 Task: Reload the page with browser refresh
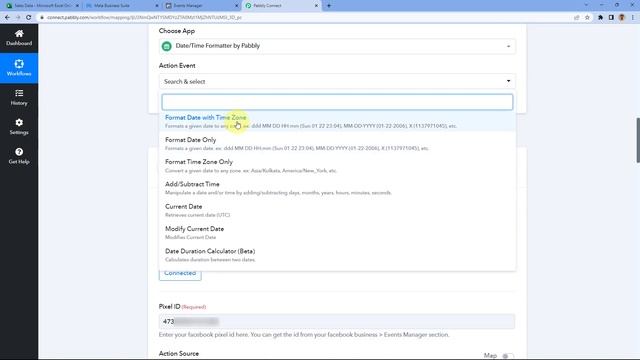pyautogui.click(x=29, y=18)
